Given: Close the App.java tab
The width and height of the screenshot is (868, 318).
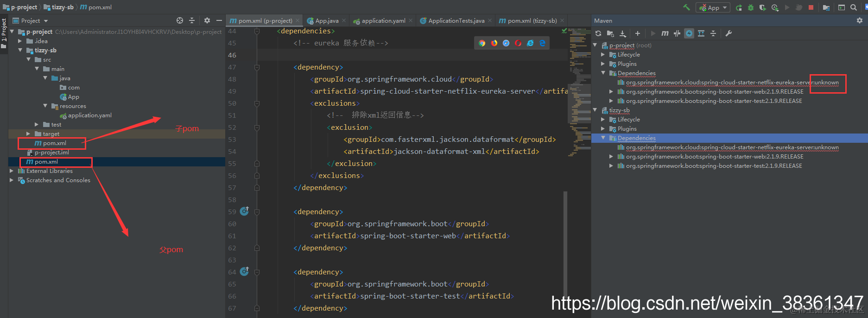Looking at the screenshot, I should click(344, 20).
